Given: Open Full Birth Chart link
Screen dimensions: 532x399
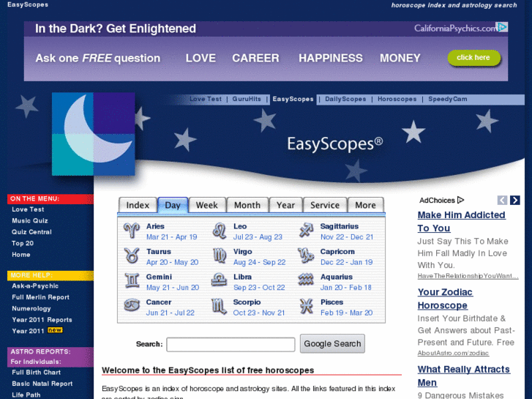Looking at the screenshot, I should click(36, 372).
